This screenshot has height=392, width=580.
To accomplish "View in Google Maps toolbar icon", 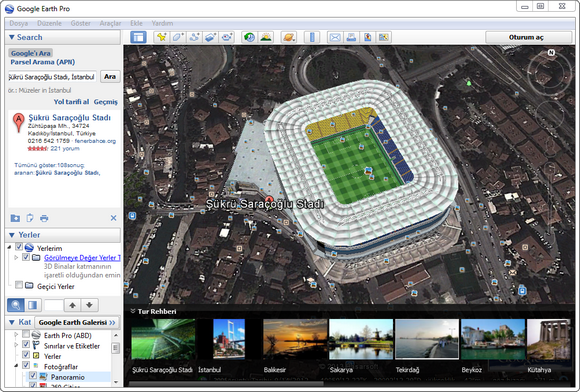I will (x=384, y=37).
